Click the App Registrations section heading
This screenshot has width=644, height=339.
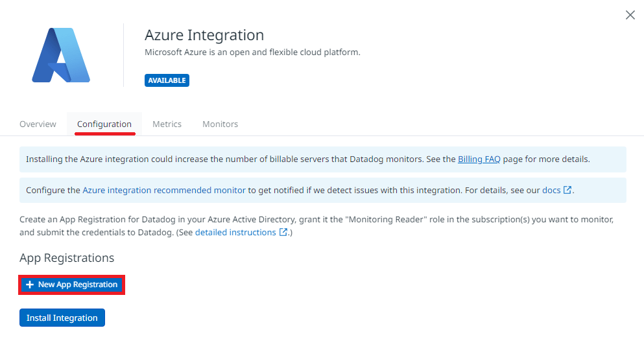(x=67, y=258)
